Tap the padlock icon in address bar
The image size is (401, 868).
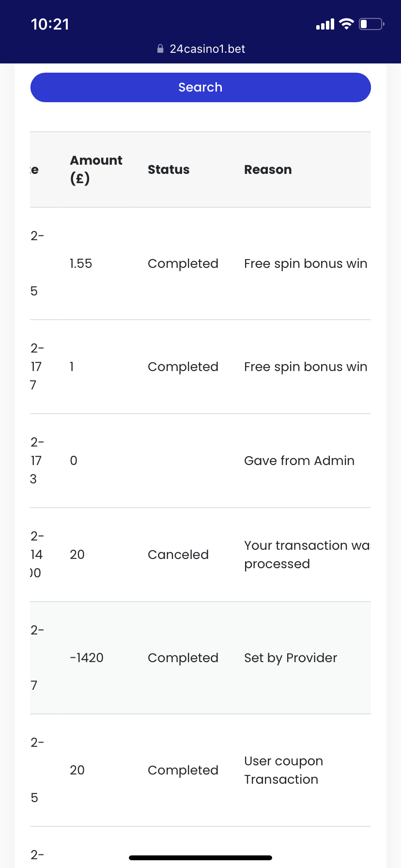click(160, 49)
